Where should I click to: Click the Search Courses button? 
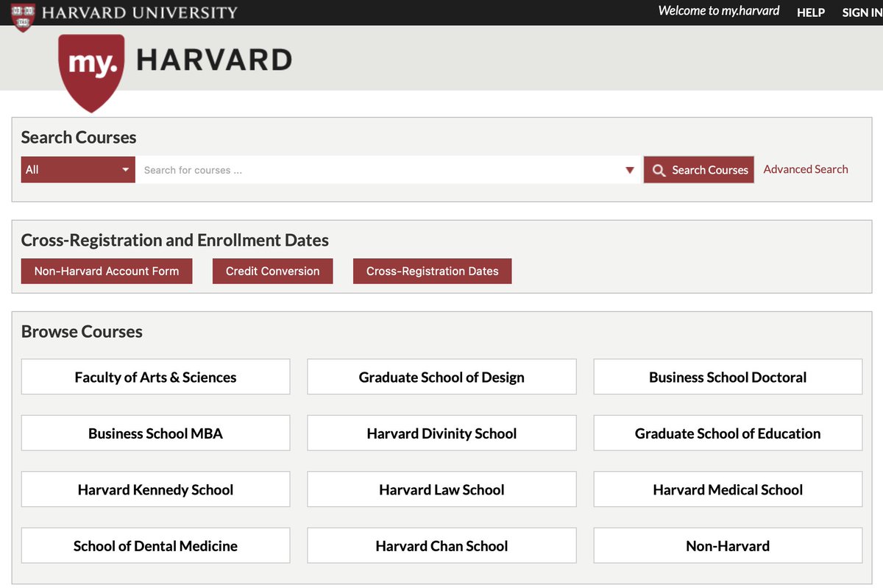(698, 170)
